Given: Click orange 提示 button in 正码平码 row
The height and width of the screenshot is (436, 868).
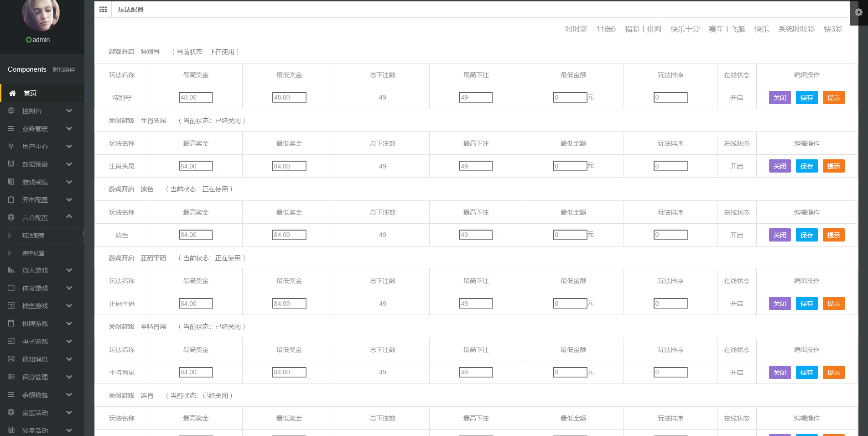Looking at the screenshot, I should (833, 304).
